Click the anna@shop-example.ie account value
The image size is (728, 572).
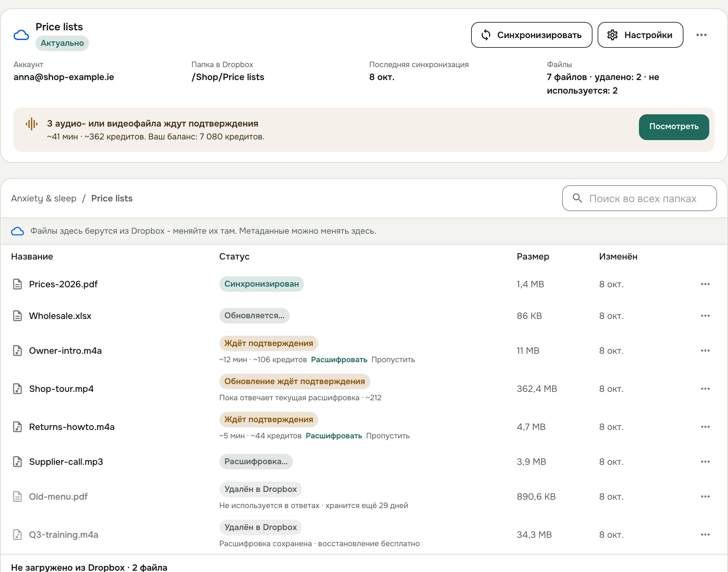tap(64, 77)
